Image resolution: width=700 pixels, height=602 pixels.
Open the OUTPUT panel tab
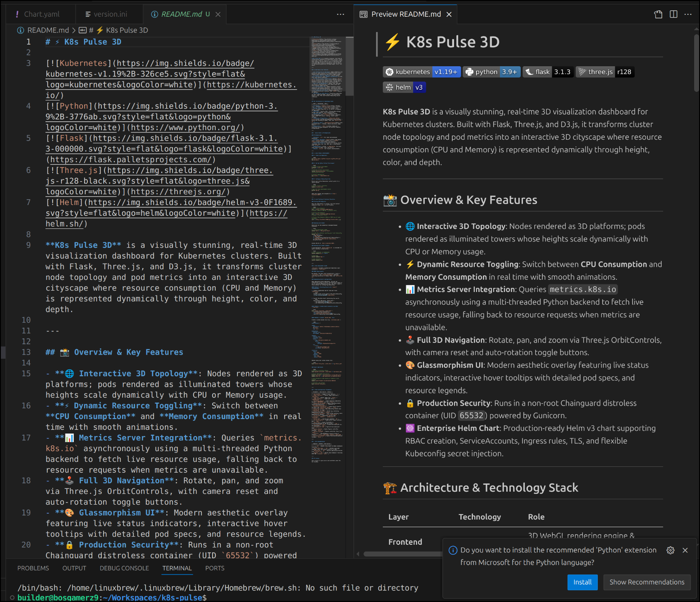click(x=74, y=568)
